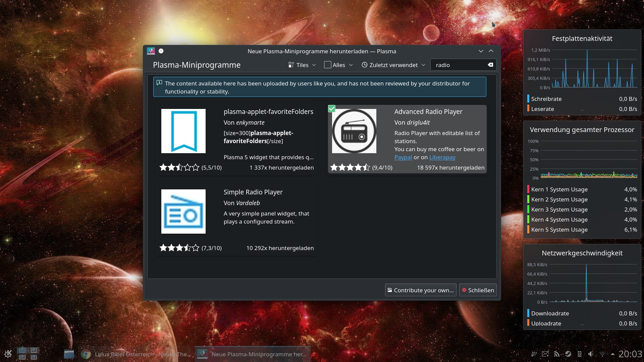Click the up chevron in dialog title bar
This screenshot has height=362, width=644.
tap(491, 51)
